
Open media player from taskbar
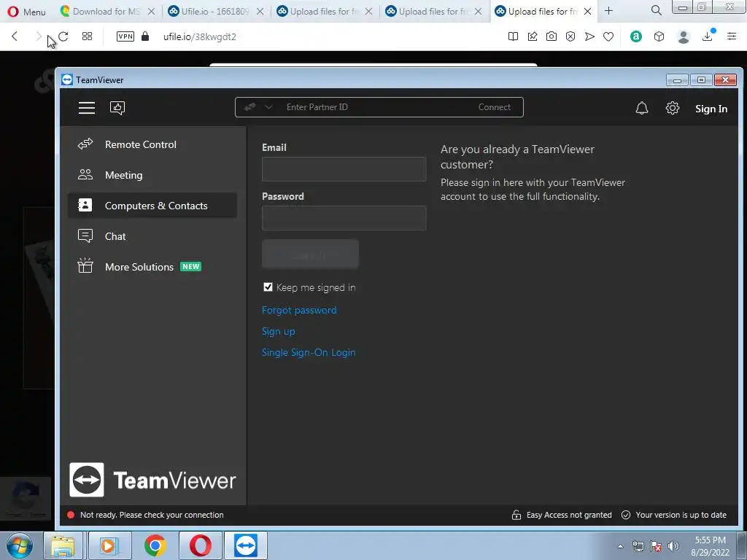(x=108, y=545)
